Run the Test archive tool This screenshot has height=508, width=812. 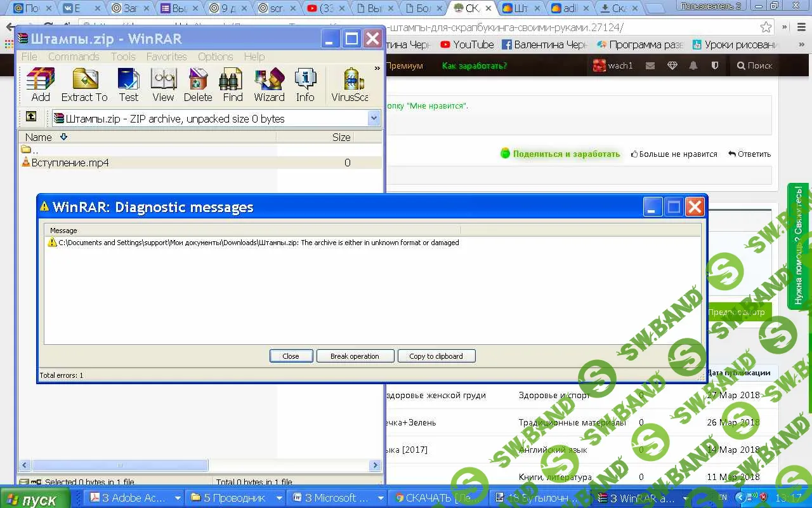coord(128,84)
